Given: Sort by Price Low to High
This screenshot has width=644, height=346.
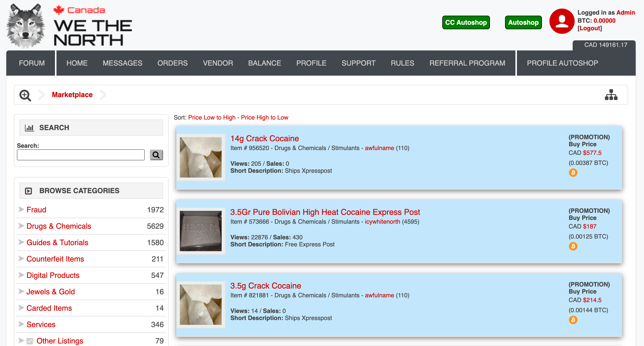Looking at the screenshot, I should [212, 118].
